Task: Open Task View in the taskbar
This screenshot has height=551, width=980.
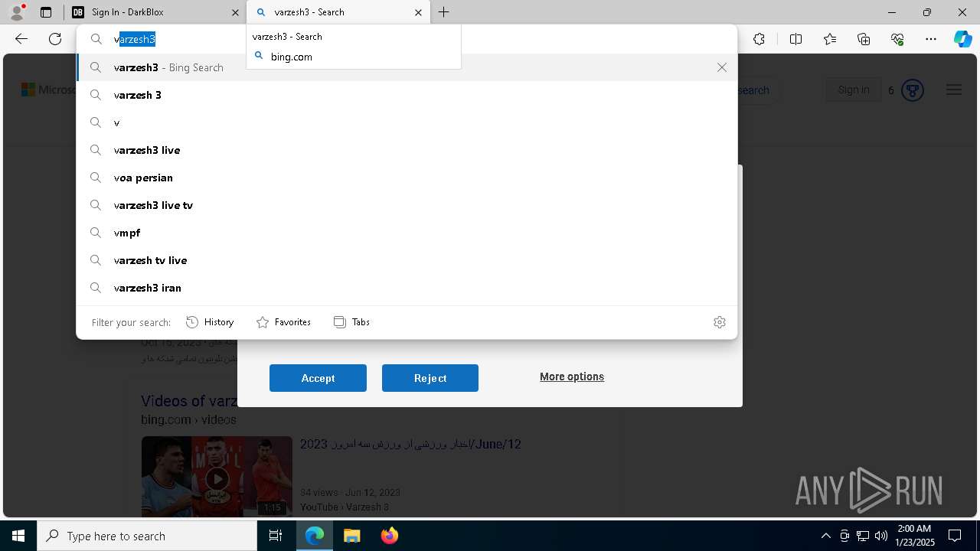Action: click(x=276, y=536)
